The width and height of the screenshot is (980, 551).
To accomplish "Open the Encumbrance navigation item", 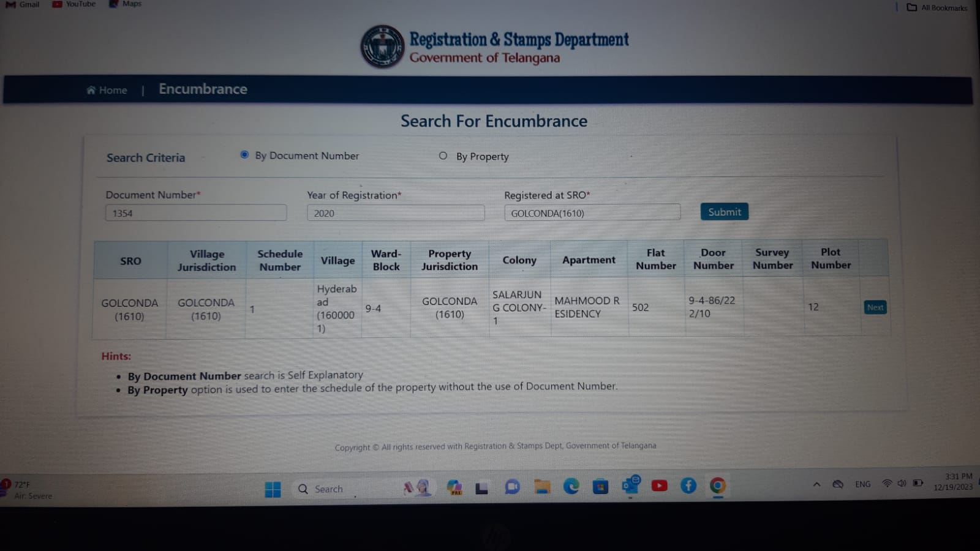I will point(203,89).
